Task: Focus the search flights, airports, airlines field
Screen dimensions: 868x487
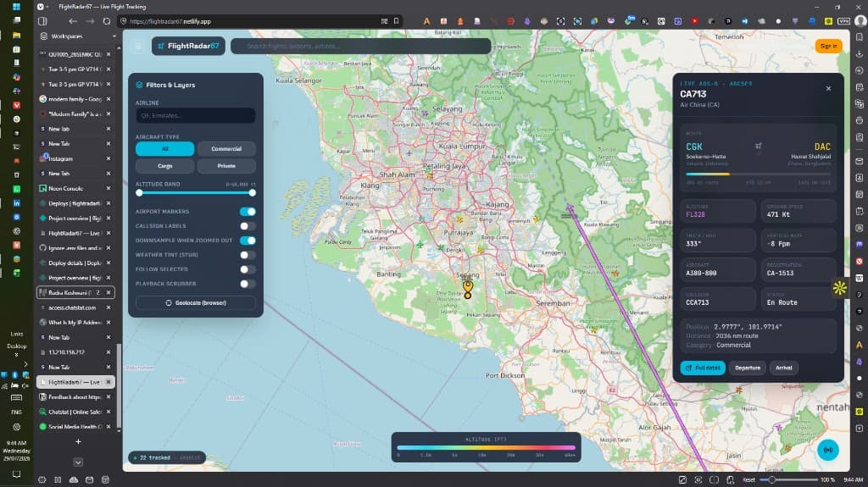Action: click(361, 46)
